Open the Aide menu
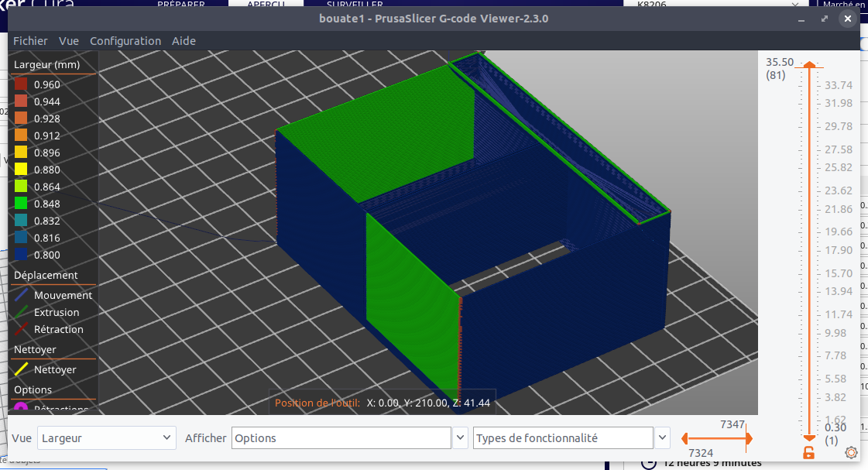The width and height of the screenshot is (868, 470). click(x=184, y=41)
